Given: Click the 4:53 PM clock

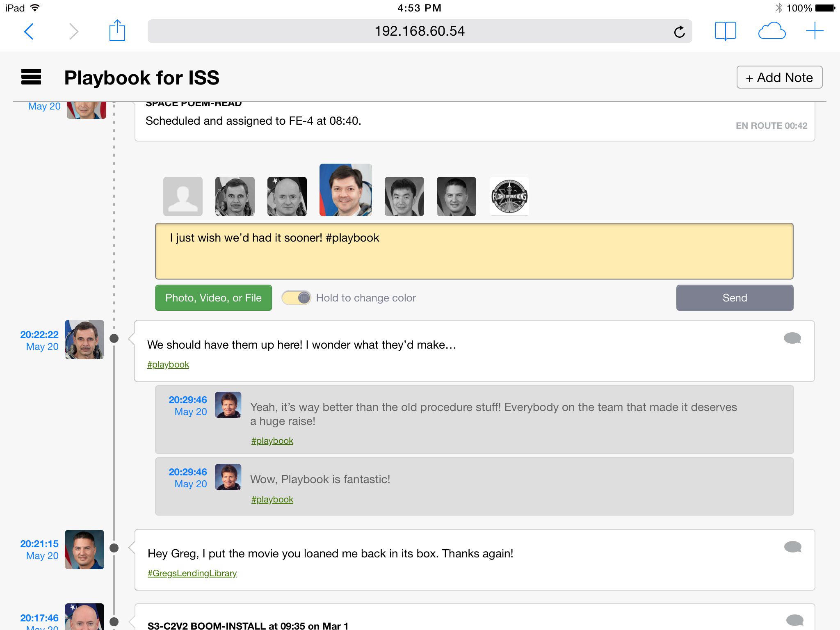Looking at the screenshot, I should (419, 8).
